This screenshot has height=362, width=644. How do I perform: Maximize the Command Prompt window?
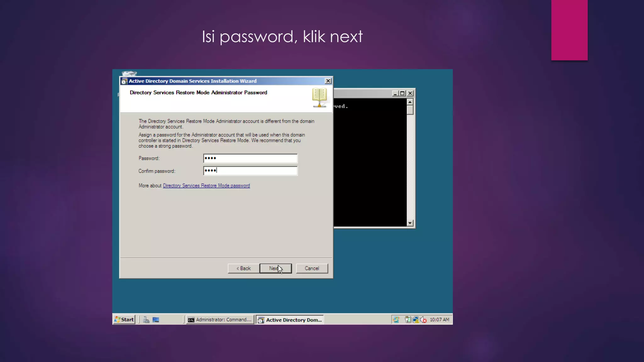tap(402, 93)
